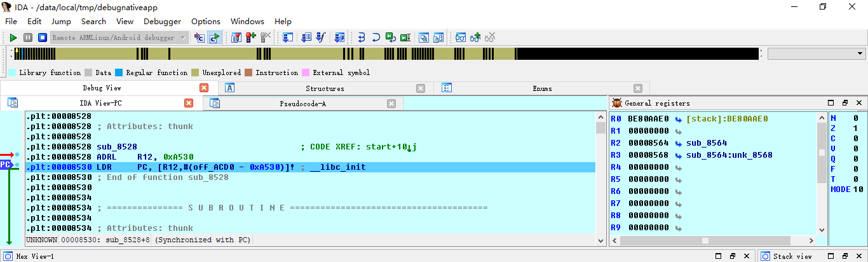The width and height of the screenshot is (868, 262).
Task: Toggle the highlighted trace icon in toolbar
Action: [214, 38]
